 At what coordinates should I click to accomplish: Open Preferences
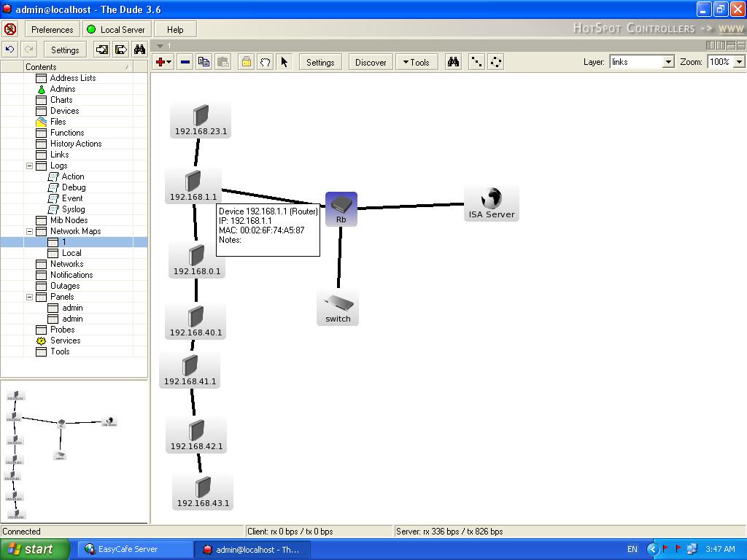click(x=52, y=29)
